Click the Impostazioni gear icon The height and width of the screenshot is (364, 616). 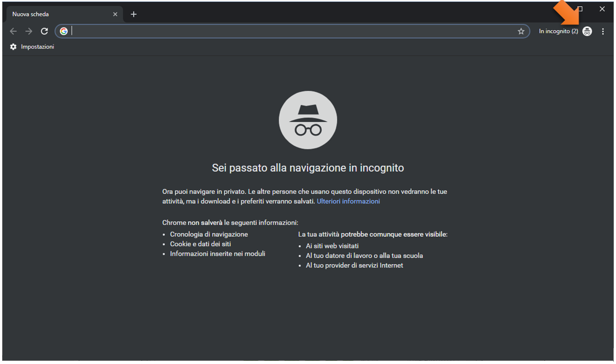tap(13, 46)
